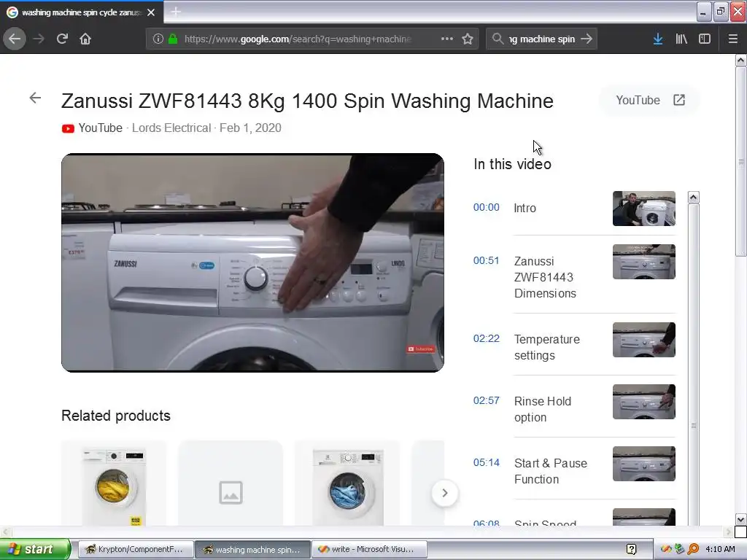Viewport: 747px width, 560px height.
Task: Go to the browser Home icon
Action: pos(85,39)
